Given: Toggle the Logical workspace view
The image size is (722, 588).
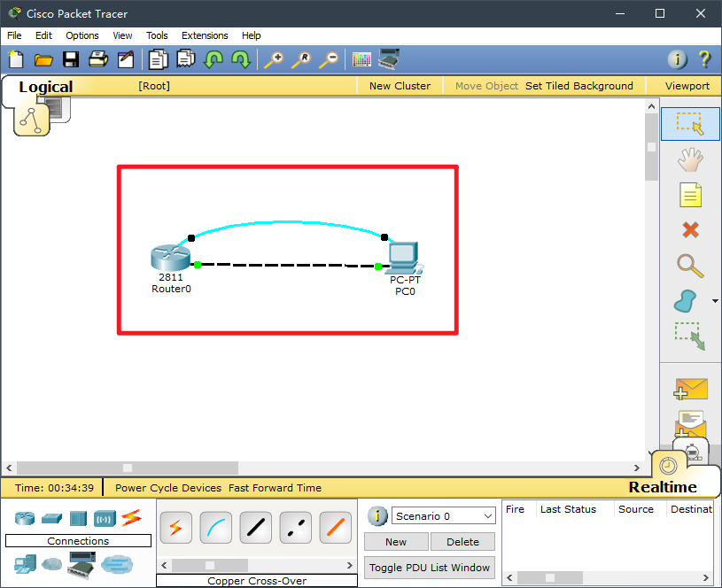Looking at the screenshot, I should tap(46, 86).
